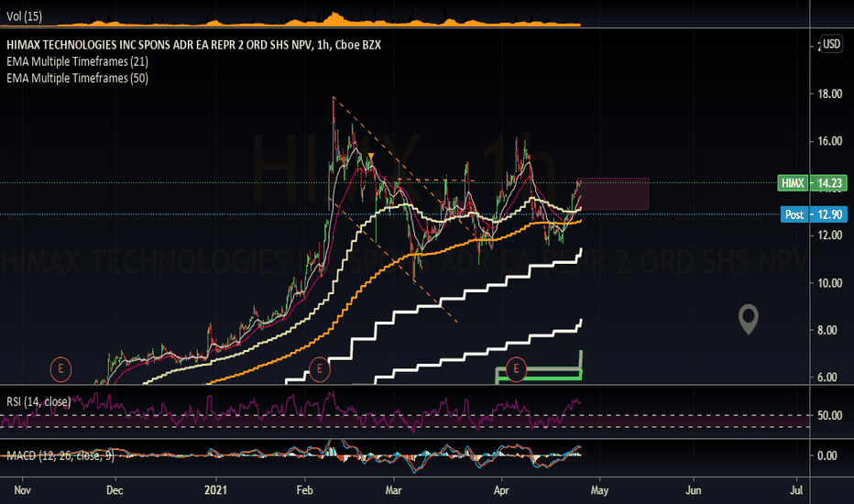Select EMA Multiple Timeframes (21) legend

click(77, 61)
